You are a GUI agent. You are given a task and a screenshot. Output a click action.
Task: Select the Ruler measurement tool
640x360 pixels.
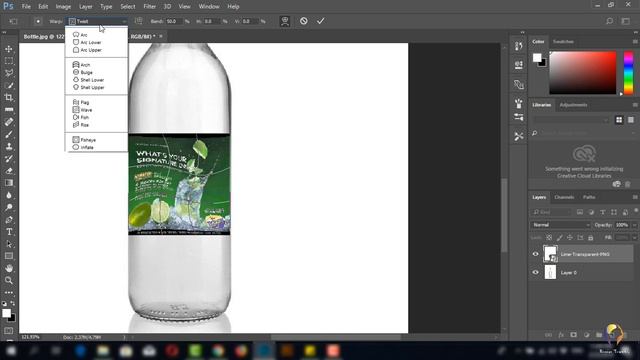(x=9, y=110)
